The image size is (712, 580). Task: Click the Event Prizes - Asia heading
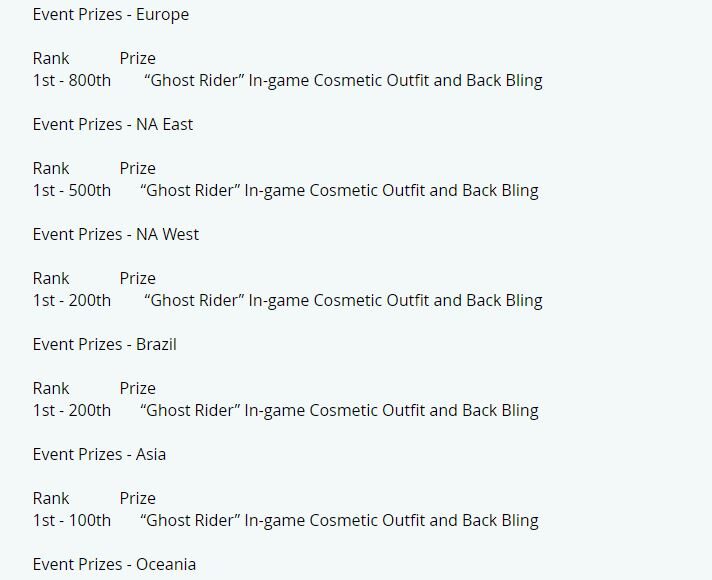[99, 454]
